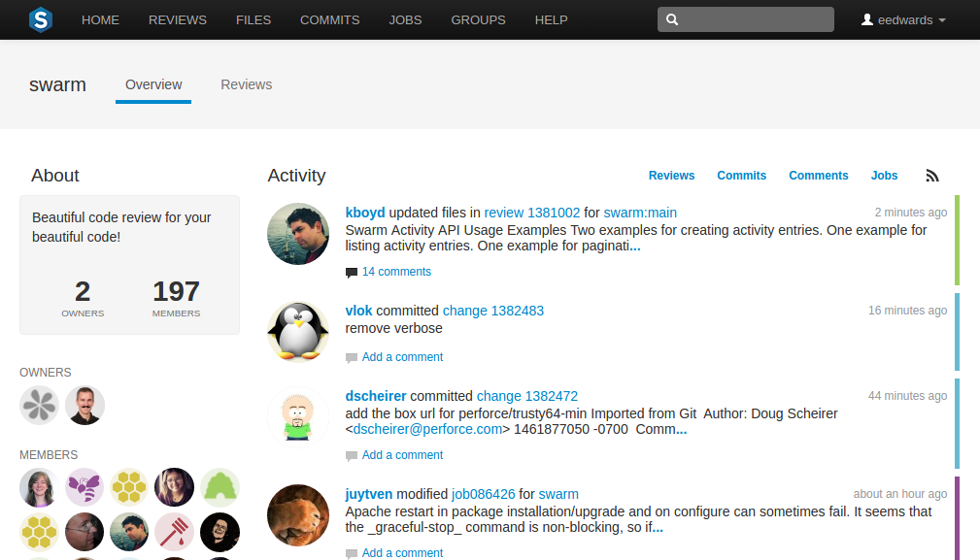Click the comment bubble under remove verbose
The height and width of the screenshot is (560, 980).
(352, 358)
